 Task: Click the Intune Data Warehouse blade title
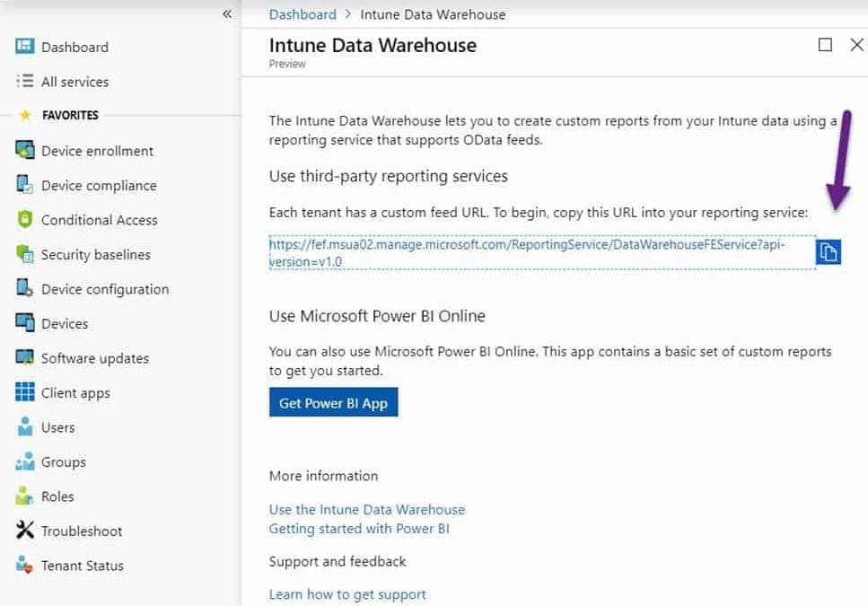(373, 46)
